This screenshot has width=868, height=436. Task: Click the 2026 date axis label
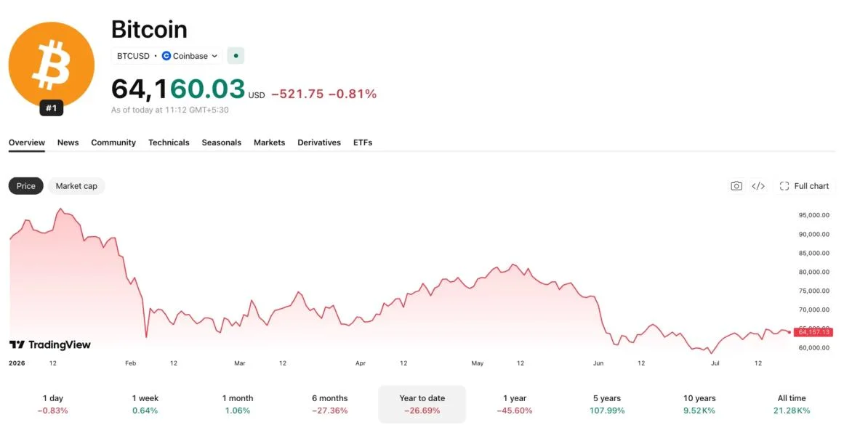(x=17, y=363)
